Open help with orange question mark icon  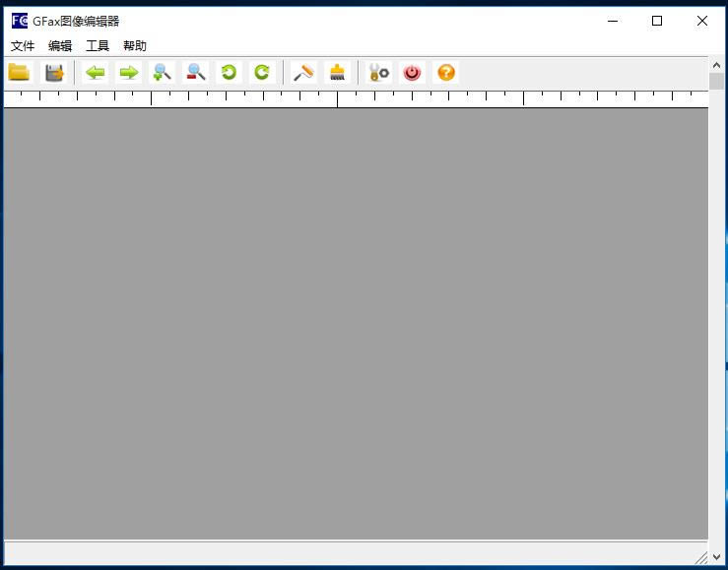tap(445, 72)
